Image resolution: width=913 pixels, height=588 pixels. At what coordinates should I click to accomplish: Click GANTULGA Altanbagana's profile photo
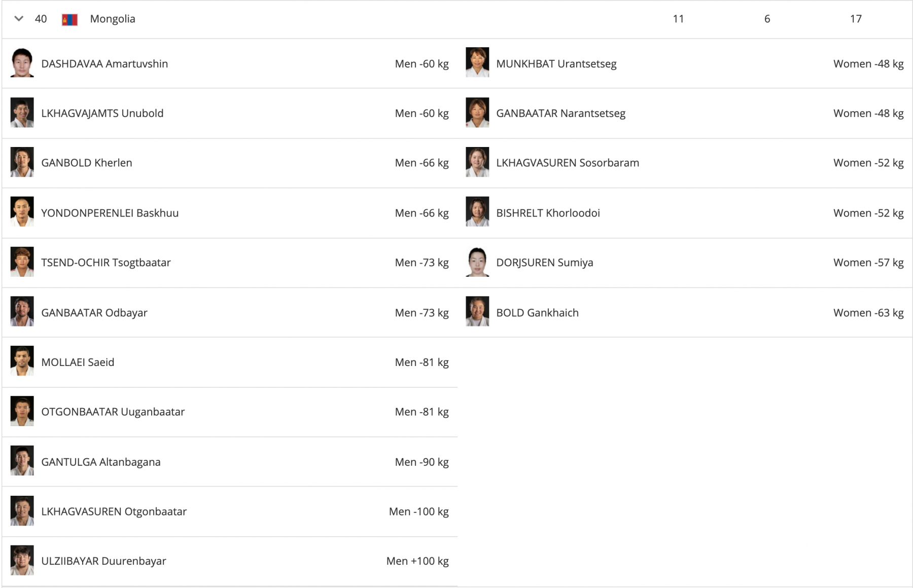tap(22, 461)
